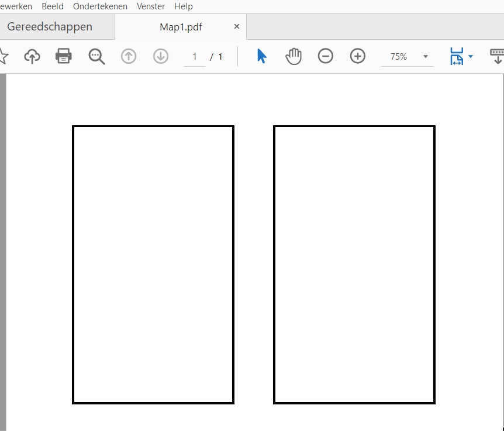Open the Venster menu
Image resolution: width=504 pixels, height=436 pixels.
(x=151, y=6)
